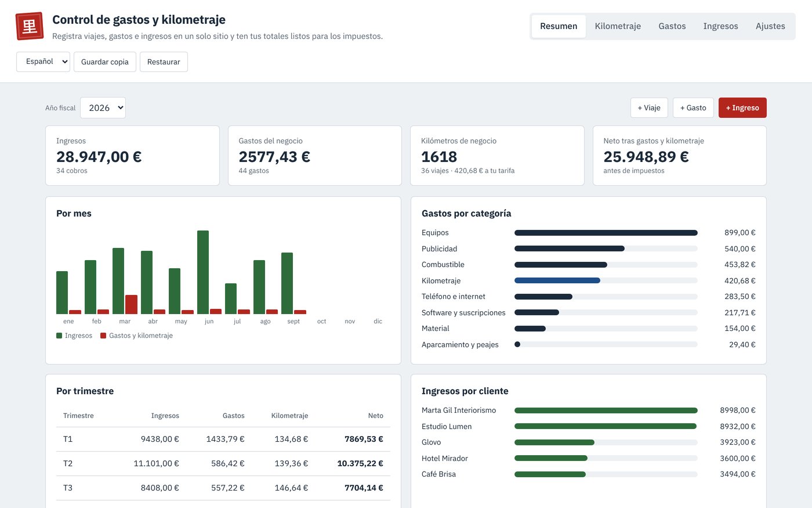Click Marta Gil Interiorismo client label

459,410
